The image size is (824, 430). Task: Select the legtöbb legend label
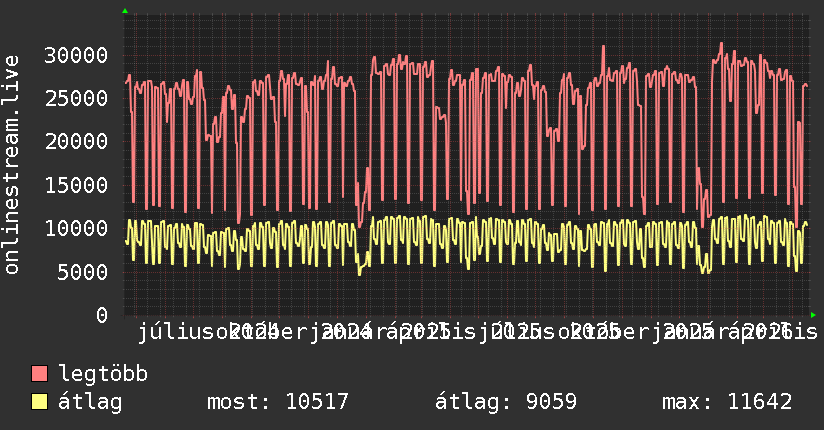pyautogui.click(x=103, y=373)
